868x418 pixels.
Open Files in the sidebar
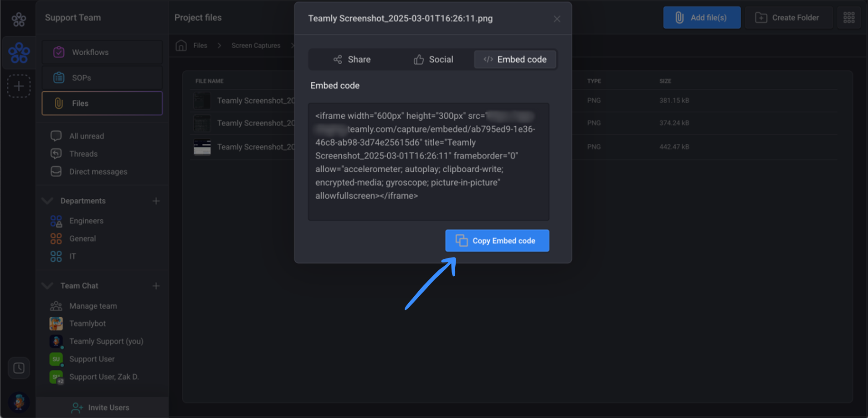coord(102,103)
